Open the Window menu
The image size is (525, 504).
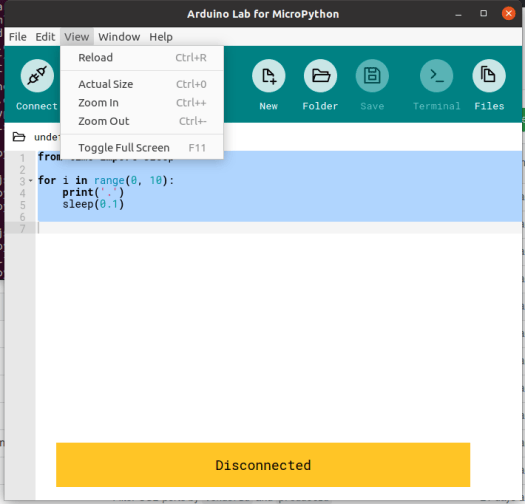pyautogui.click(x=119, y=37)
